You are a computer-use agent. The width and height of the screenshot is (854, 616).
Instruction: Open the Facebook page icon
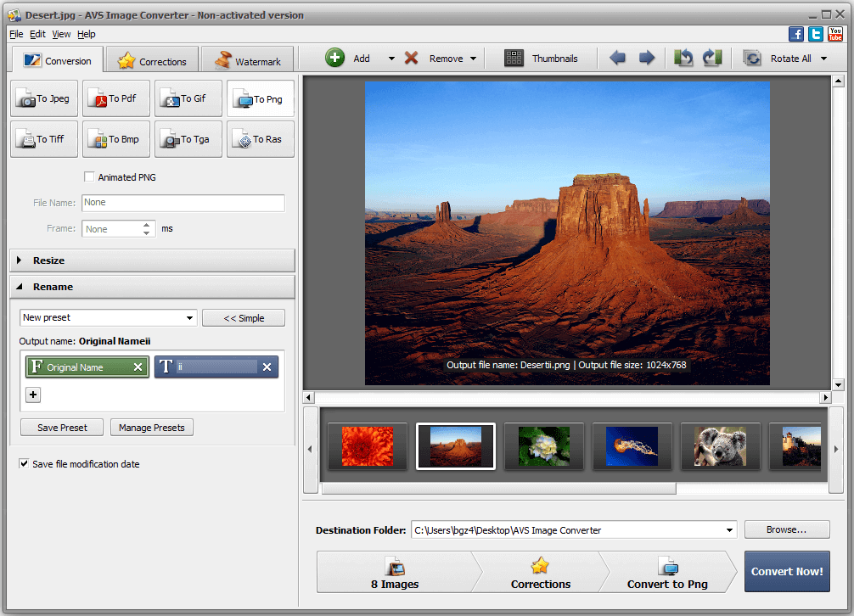coord(796,34)
